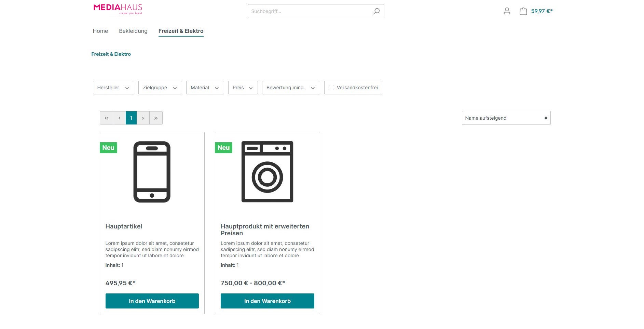Screen dimensions: 644x329
Task: Jump to last page with double-right arrow
Action: coord(156,118)
